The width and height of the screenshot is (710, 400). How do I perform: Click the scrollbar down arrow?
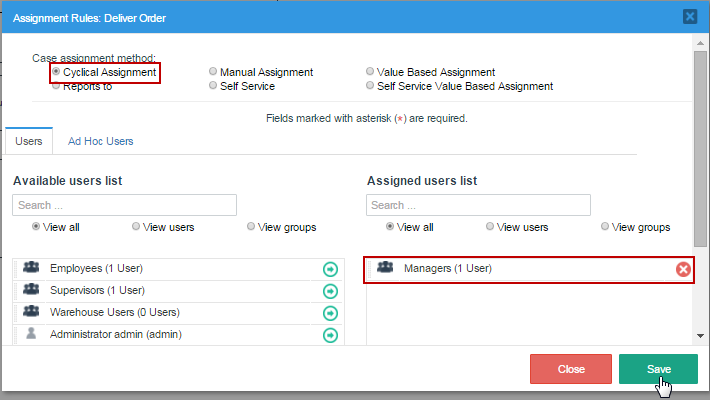701,336
